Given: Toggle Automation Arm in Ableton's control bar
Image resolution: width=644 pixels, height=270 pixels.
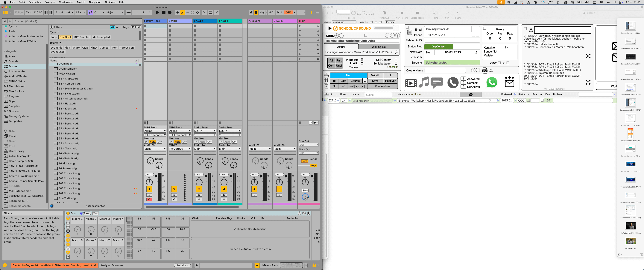Looking at the screenshot, I should coord(183,12).
